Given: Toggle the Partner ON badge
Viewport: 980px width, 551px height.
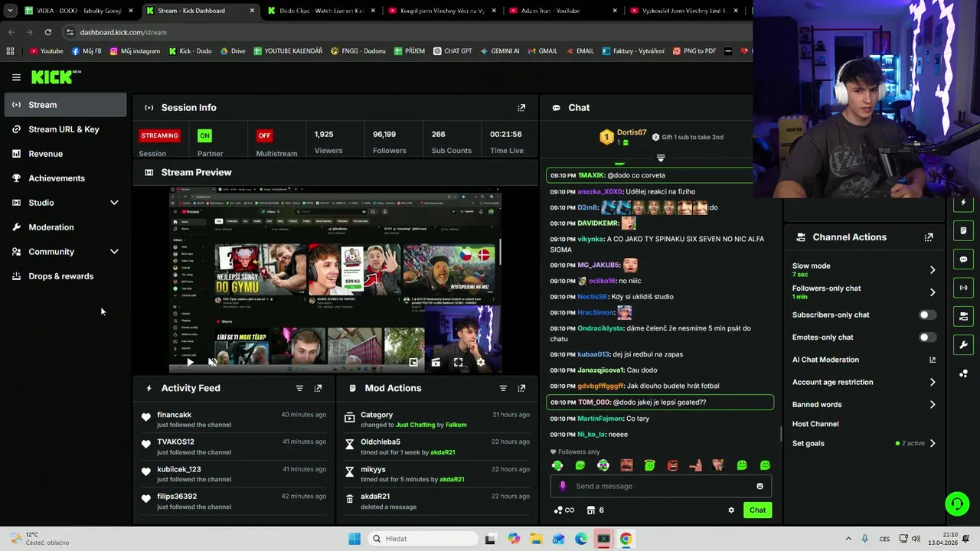Looking at the screenshot, I should pyautogui.click(x=204, y=135).
